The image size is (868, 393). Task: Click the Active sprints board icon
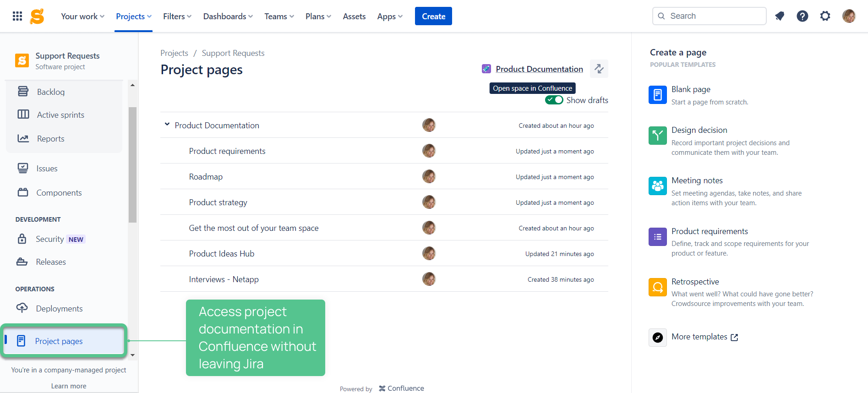click(23, 114)
